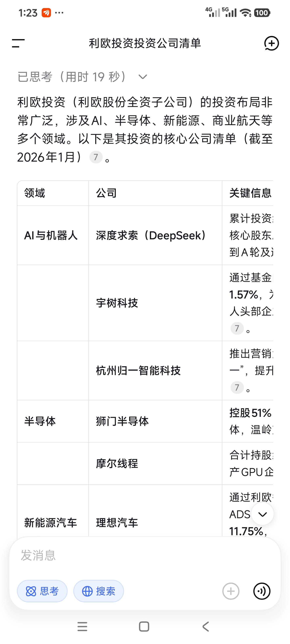Open Android recent apps menu icon
The width and height of the screenshot is (290, 644).
[82, 626]
